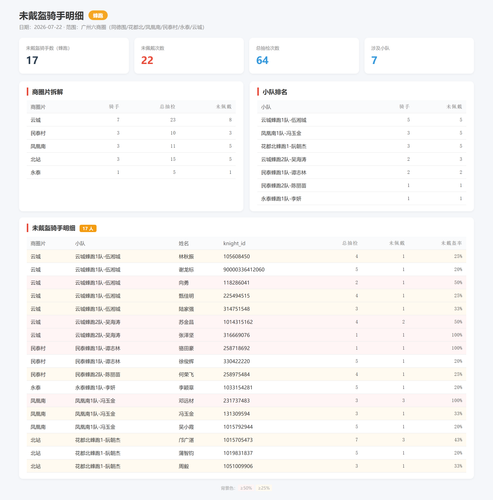Click the 17人 badge in the details heading
This screenshot has width=493, height=500.
tap(88, 228)
